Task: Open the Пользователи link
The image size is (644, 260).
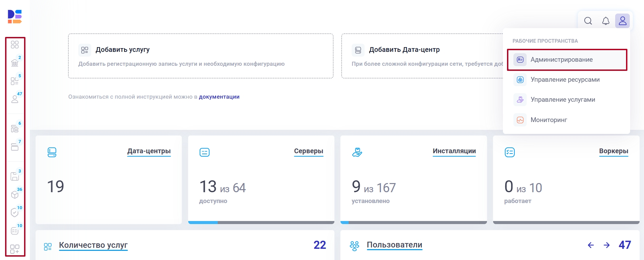Action: [394, 245]
